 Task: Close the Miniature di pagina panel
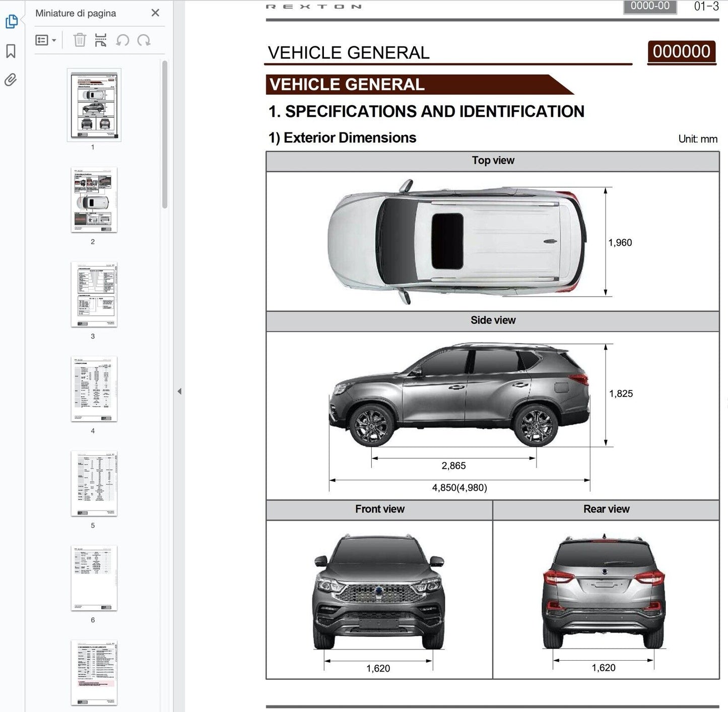click(x=155, y=13)
